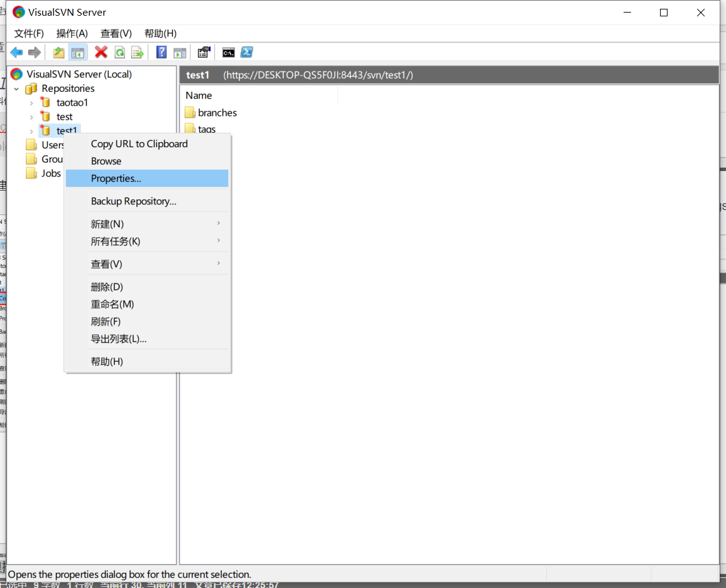Collapse the Repositories node
Image resolution: width=726 pixels, height=588 pixels.
click(17, 89)
